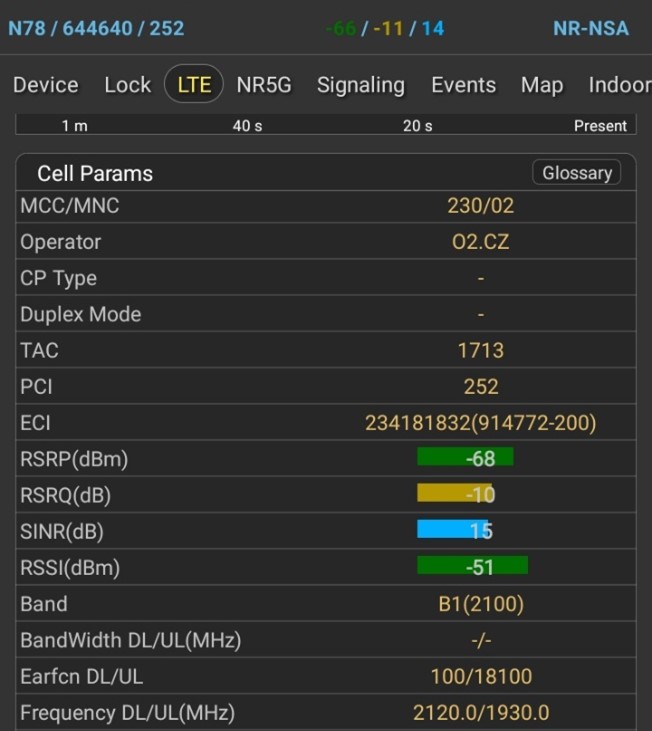Screen dimensions: 652x731
Task: Tap the Band value B1(2100)
Action: (x=480, y=604)
